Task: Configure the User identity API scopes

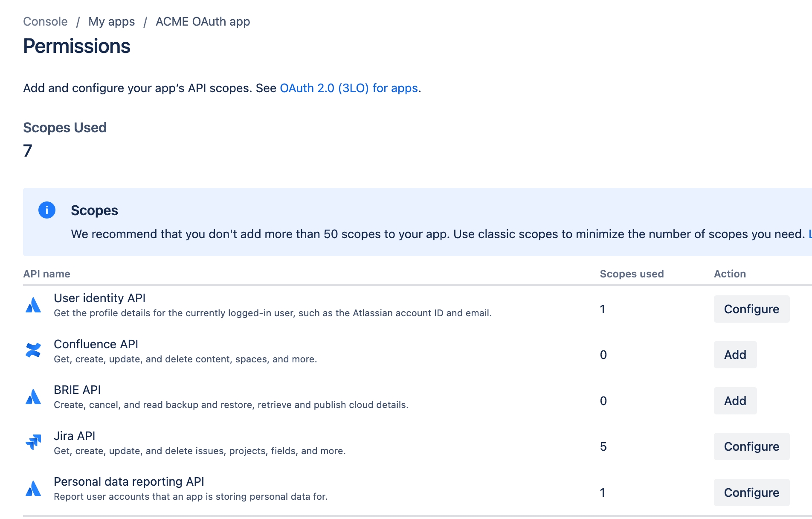Action: point(751,309)
